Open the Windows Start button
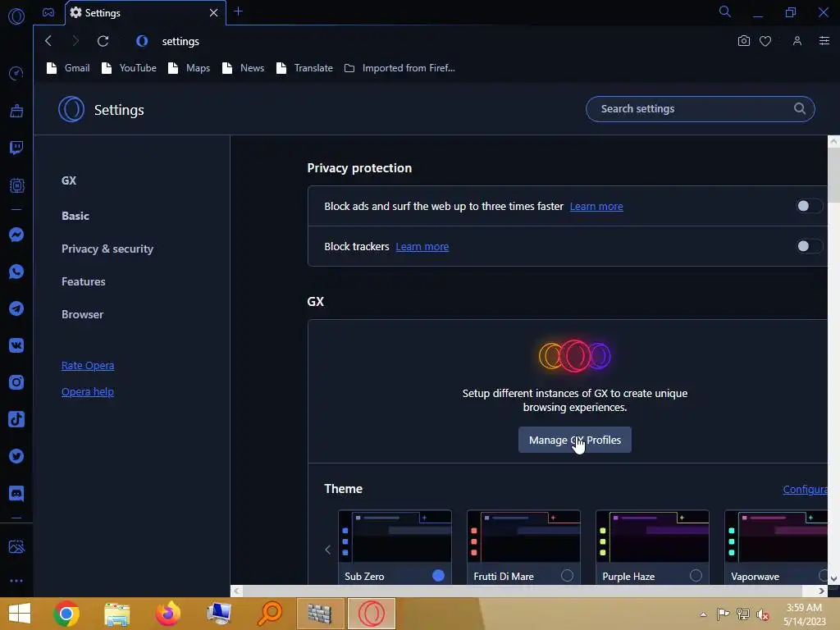This screenshot has height=630, width=840. (20, 614)
